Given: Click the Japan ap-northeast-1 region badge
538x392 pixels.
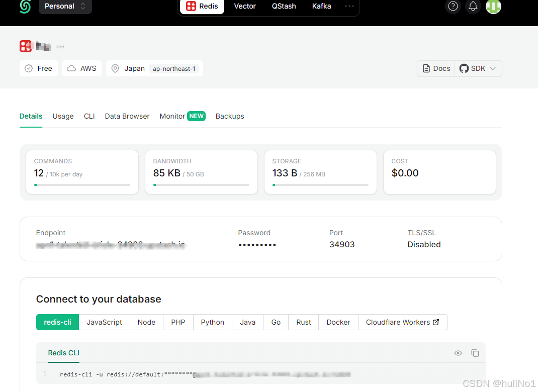Looking at the screenshot, I should click(x=154, y=68).
